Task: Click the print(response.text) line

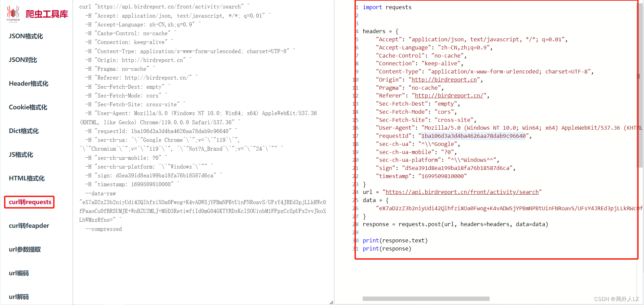Action: [395, 240]
